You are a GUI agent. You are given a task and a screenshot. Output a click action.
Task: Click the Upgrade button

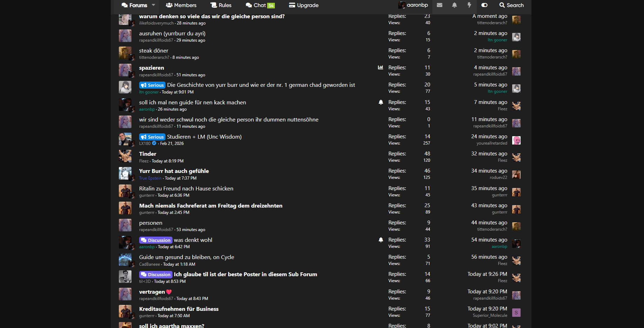(304, 5)
